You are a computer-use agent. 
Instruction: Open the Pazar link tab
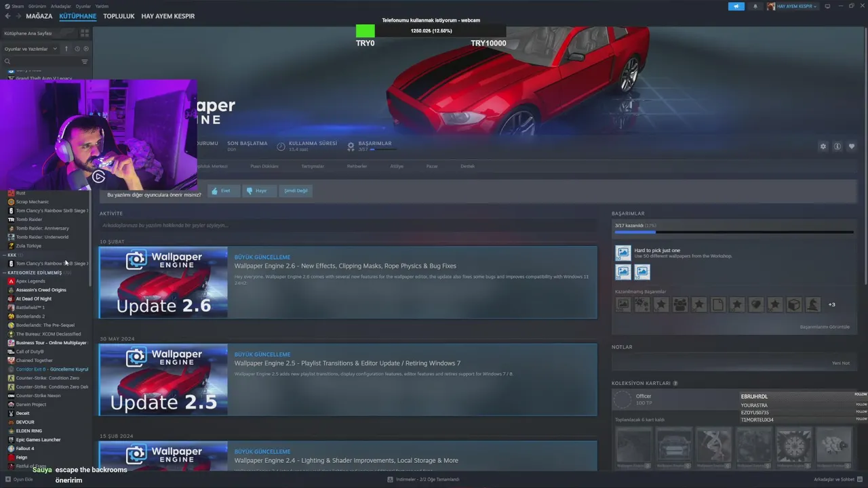click(x=432, y=166)
